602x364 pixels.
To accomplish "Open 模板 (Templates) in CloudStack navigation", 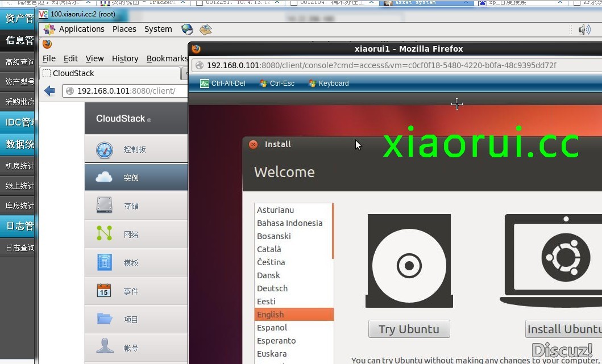I will (136, 263).
